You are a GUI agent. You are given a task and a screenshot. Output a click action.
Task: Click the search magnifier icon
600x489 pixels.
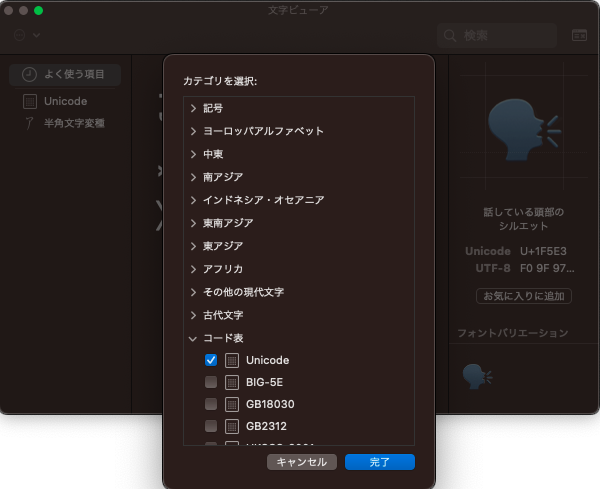[x=450, y=36]
